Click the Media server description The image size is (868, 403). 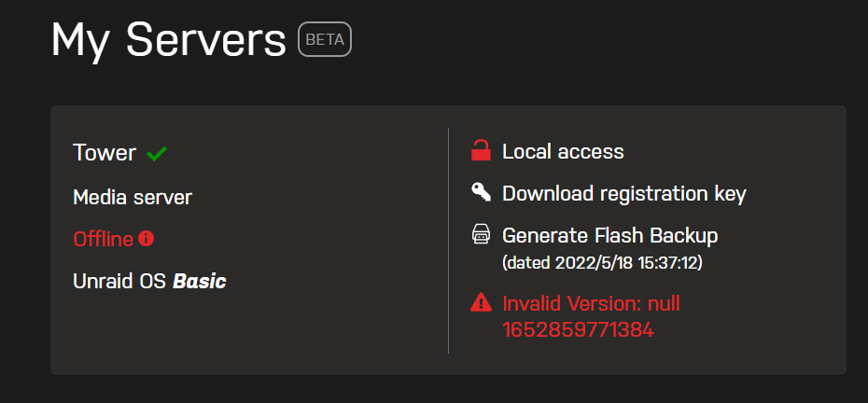pos(133,197)
